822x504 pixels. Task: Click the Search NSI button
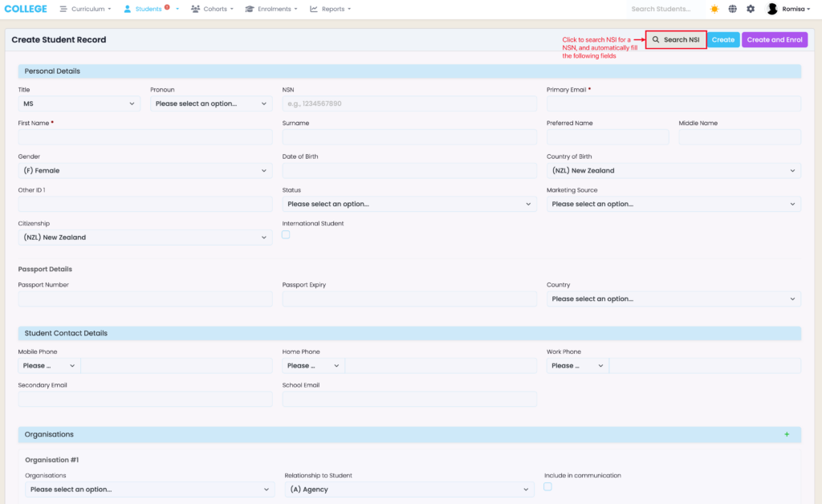[x=676, y=39]
